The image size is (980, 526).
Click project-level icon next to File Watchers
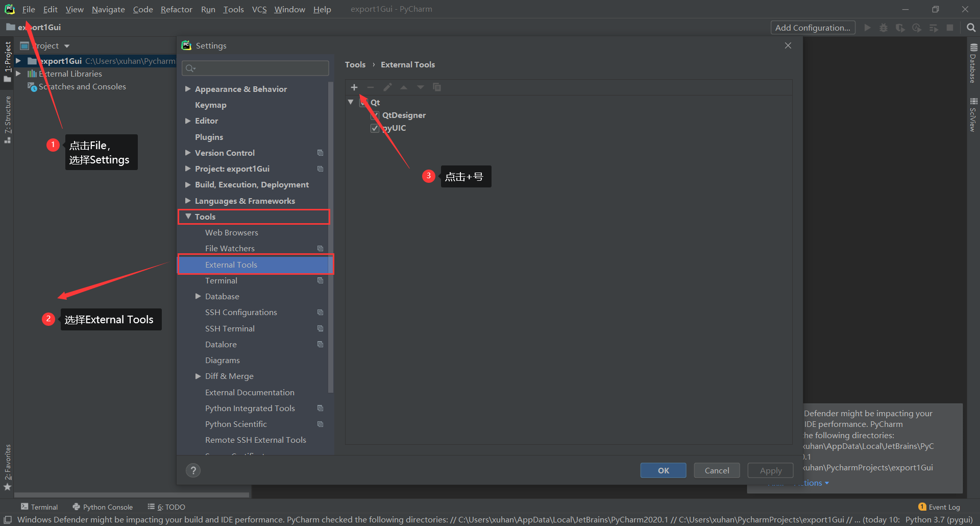(320, 248)
